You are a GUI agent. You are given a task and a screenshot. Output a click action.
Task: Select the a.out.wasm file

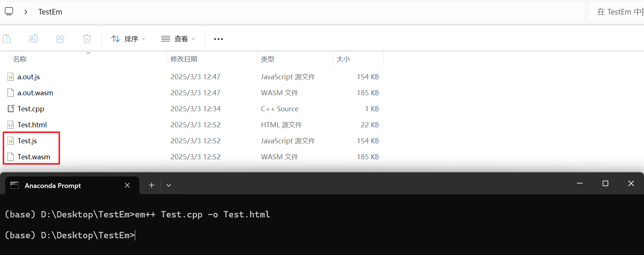tap(35, 93)
